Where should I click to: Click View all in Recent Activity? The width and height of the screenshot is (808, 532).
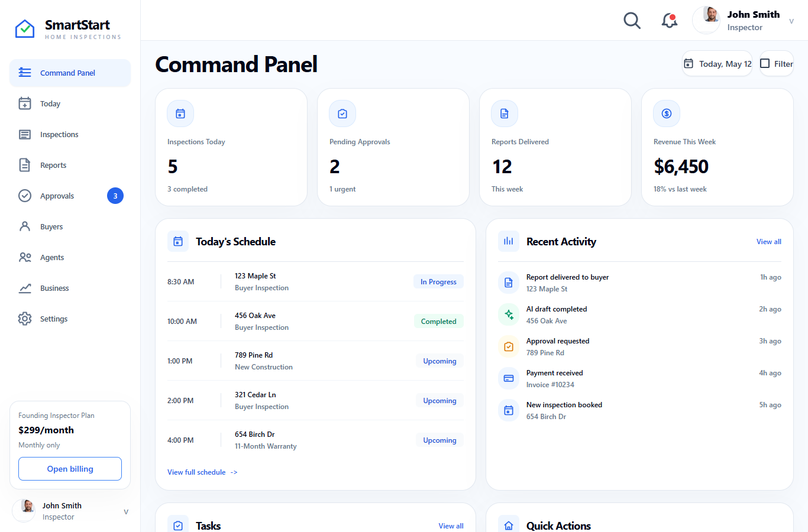[769, 242]
